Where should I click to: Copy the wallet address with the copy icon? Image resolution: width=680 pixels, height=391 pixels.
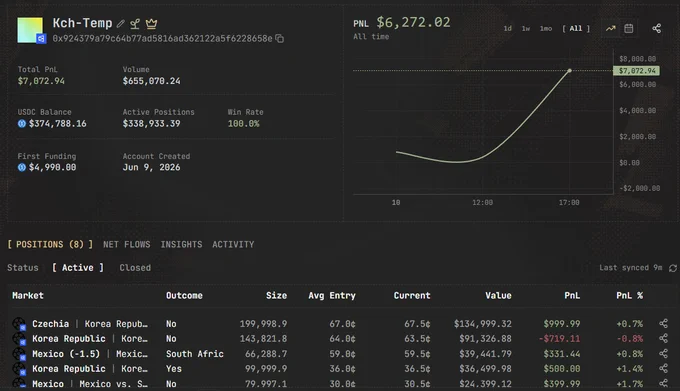[280, 39]
